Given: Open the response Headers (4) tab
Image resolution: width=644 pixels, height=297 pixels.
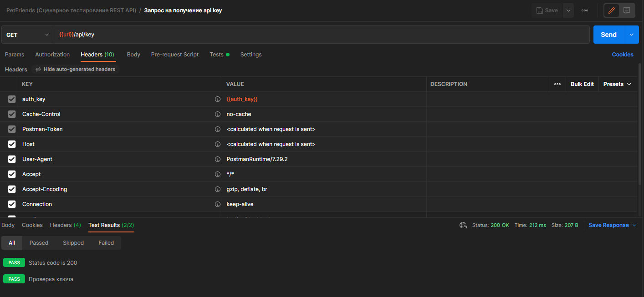Looking at the screenshot, I should (66, 225).
